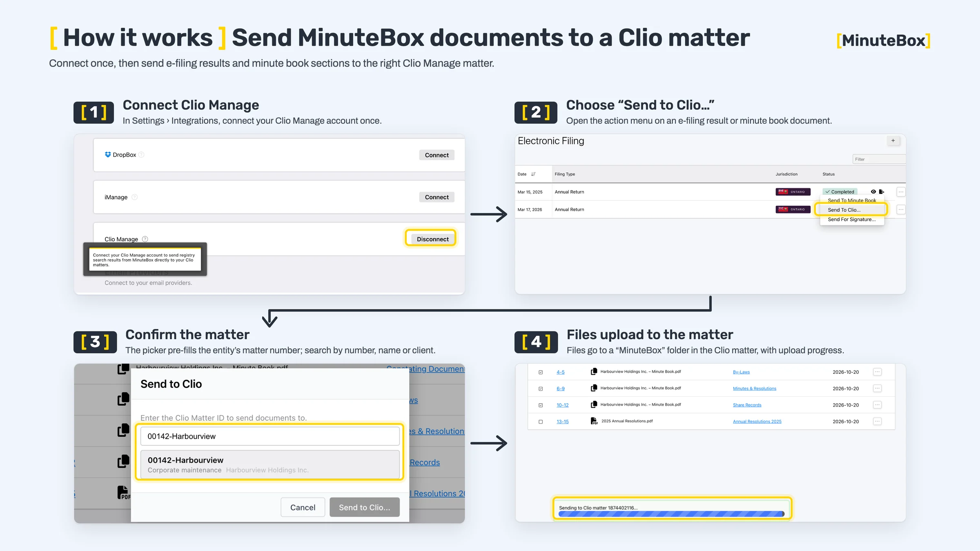The image size is (980, 551).
Task: Open the more menu on the By-Laws row
Action: point(877,372)
